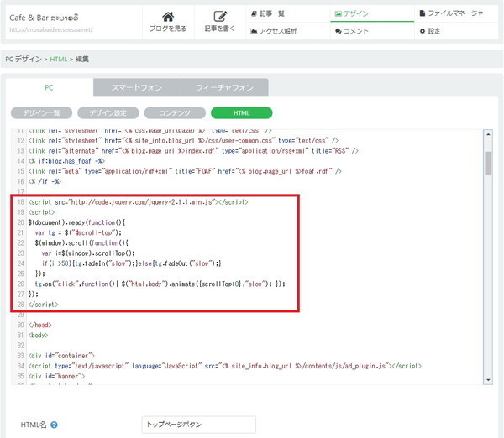The height and width of the screenshot is (438, 504).
Task: Click code line 20 $(document).ready
Action: click(76, 222)
